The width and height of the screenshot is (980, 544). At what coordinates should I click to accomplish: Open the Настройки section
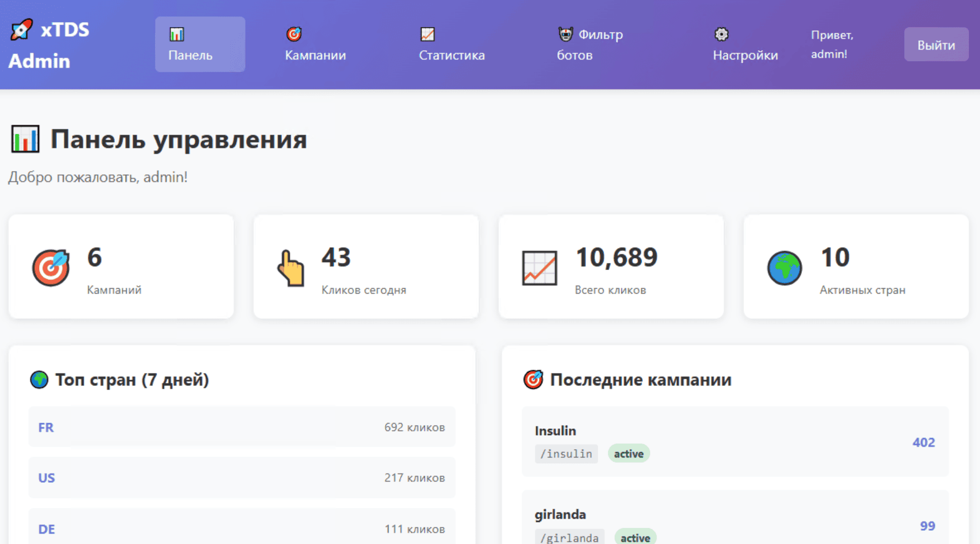pos(745,44)
